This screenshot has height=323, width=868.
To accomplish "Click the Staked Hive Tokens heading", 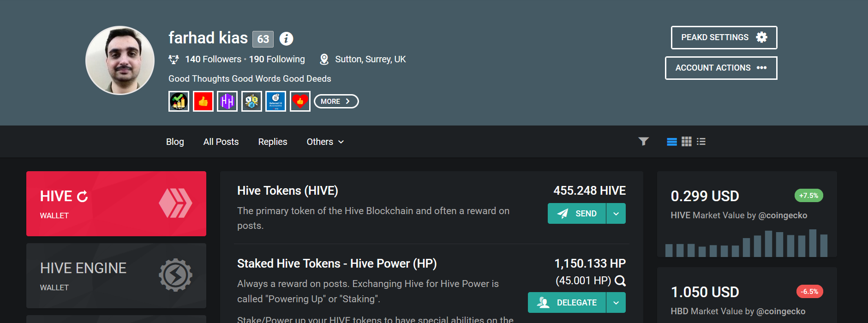I will point(337,263).
